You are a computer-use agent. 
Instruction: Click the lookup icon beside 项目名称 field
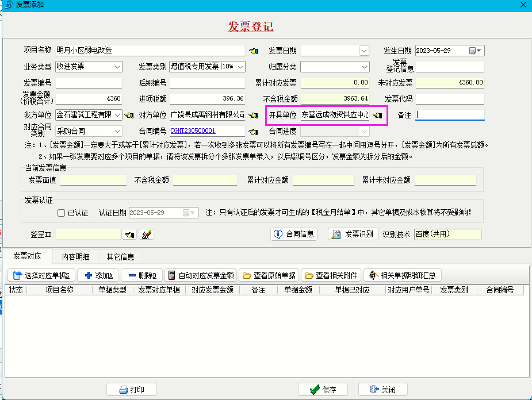click(254, 51)
